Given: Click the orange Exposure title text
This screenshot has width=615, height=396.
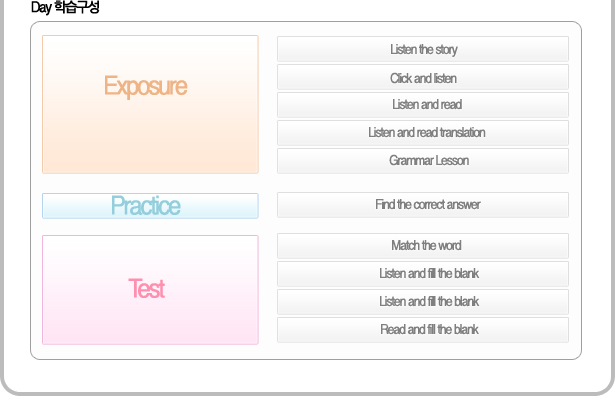Looking at the screenshot, I should click(x=146, y=86).
